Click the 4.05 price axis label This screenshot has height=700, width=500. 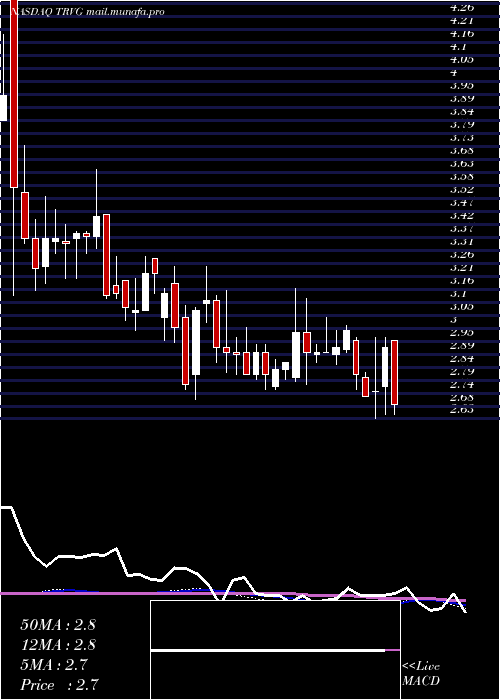pos(462,59)
